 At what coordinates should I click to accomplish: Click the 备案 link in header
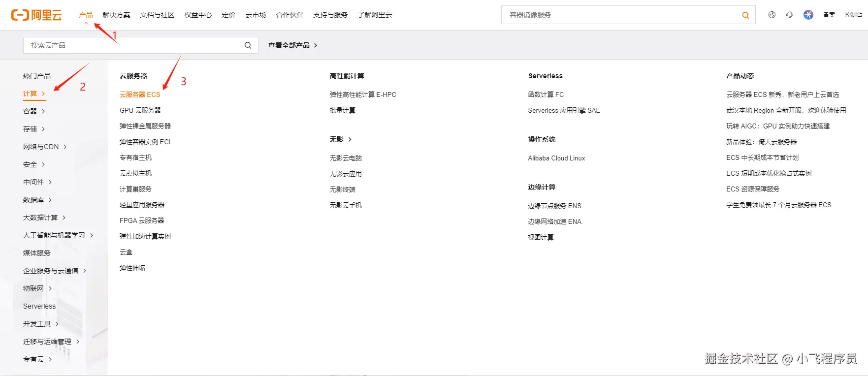point(829,15)
